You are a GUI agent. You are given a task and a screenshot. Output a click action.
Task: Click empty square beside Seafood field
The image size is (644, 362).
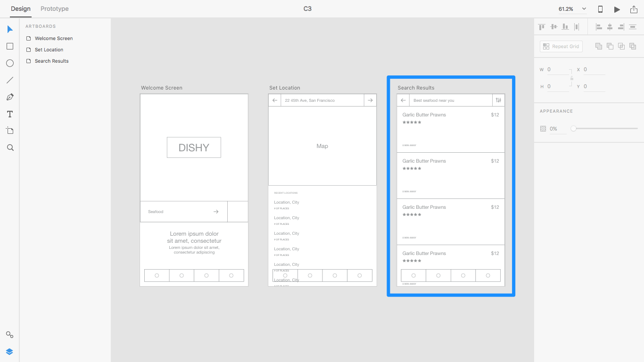[238, 212]
